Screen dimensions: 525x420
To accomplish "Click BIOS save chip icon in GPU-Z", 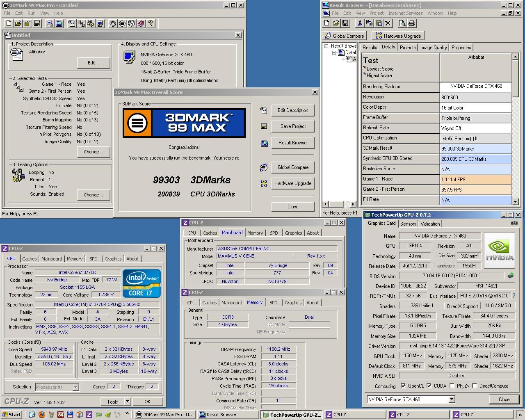I will (511, 276).
